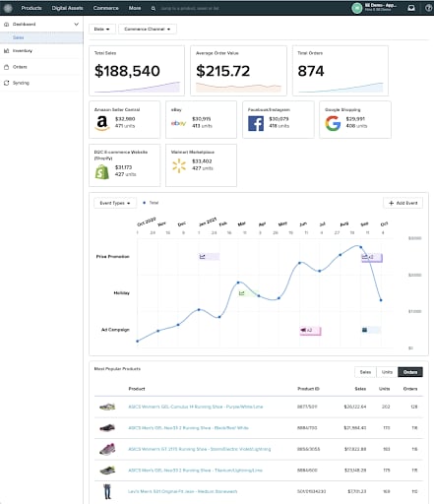Click the Product column header
Viewport: 434px width, 504px height.
[x=137, y=389]
